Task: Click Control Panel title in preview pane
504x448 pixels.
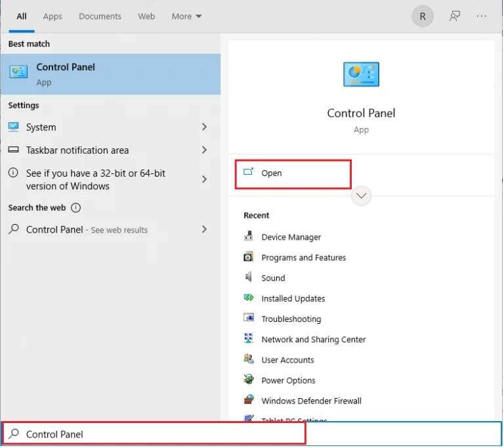Action: point(361,113)
